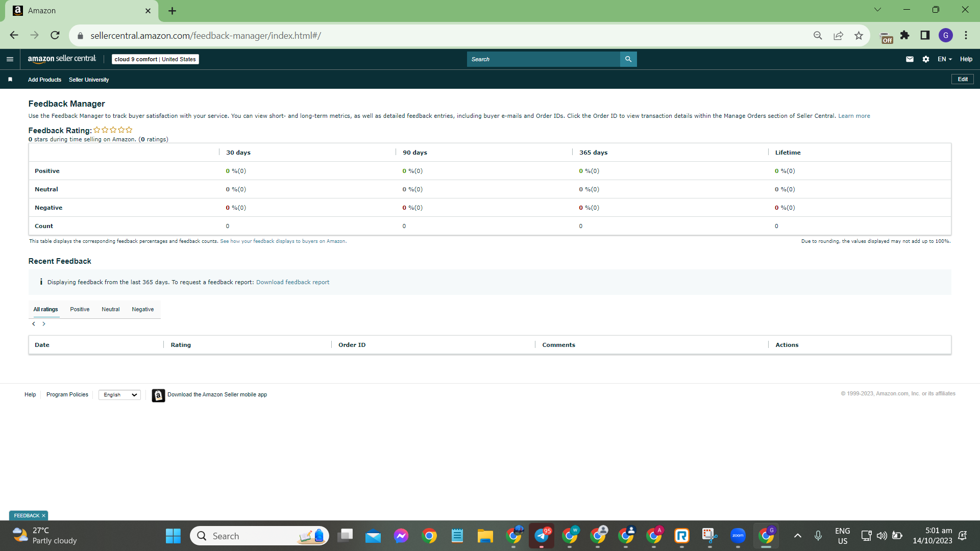Open the Seller Central settings gear
980x551 pixels.
pos(926,59)
